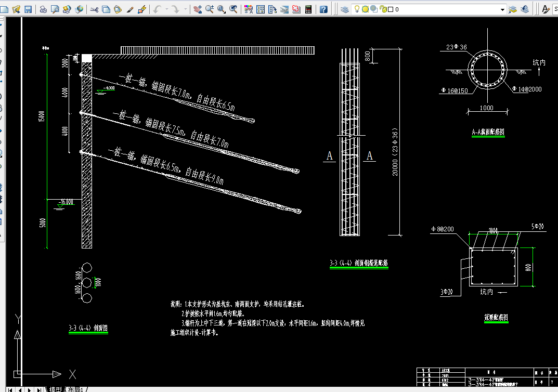Toggle the lock for layer 0
This screenshot has height=392, width=558.
point(383,9)
